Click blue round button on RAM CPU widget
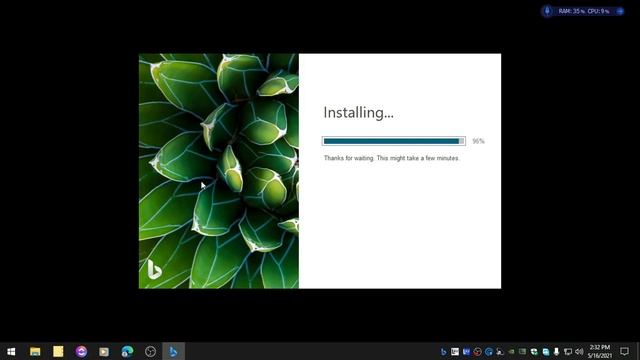Image resolution: width=640 pixels, height=360 pixels. coord(620,11)
